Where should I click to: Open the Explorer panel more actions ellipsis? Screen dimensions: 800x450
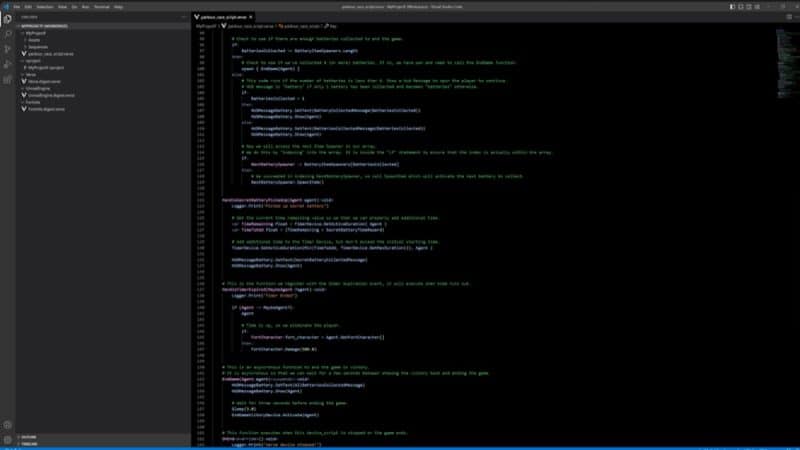point(184,17)
